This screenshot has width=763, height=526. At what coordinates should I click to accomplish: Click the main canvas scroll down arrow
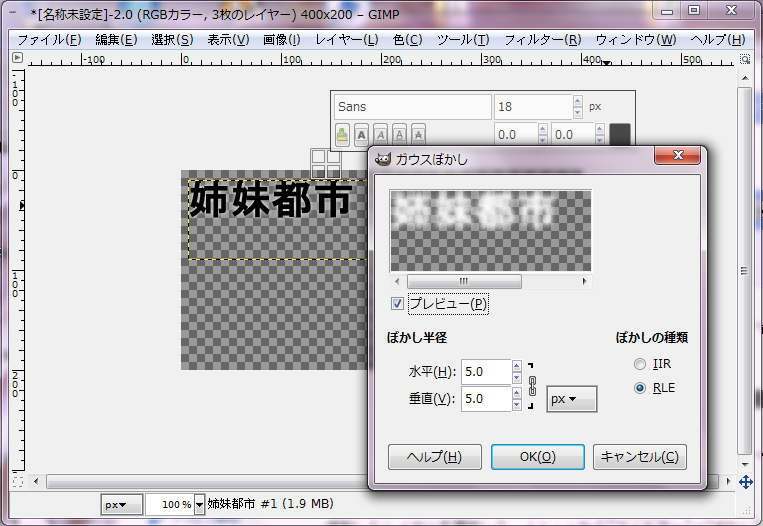745,465
